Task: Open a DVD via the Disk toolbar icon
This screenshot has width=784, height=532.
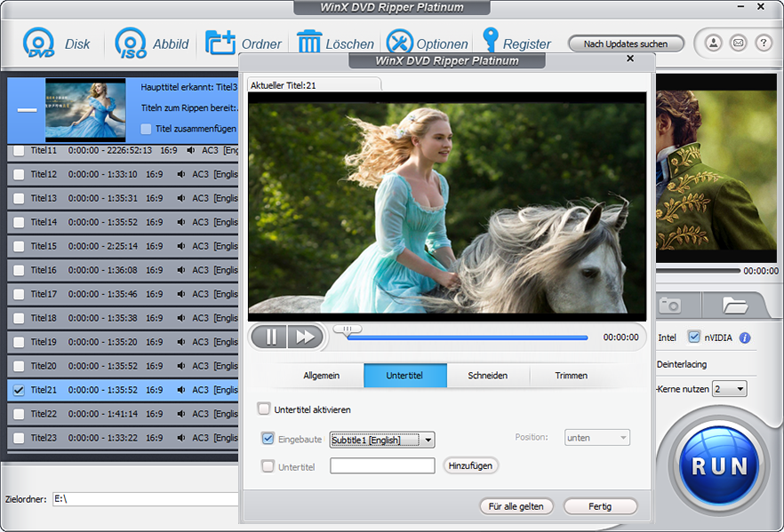Action: 39,43
